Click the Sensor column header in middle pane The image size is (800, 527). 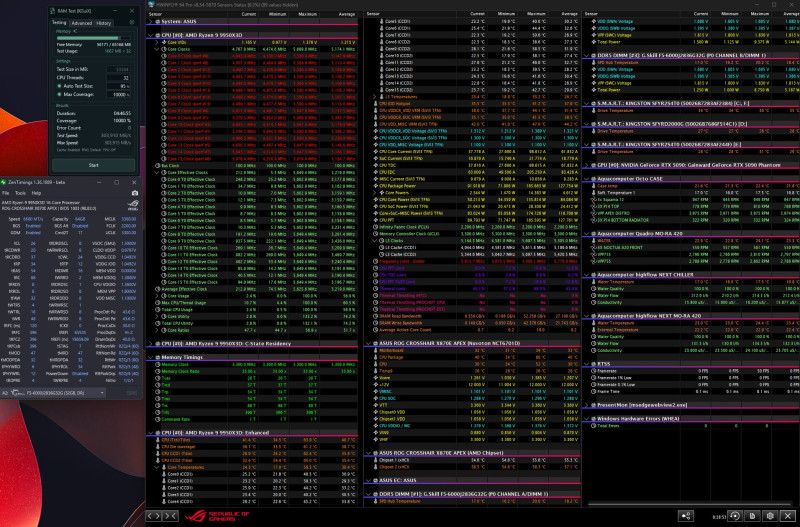click(x=373, y=14)
